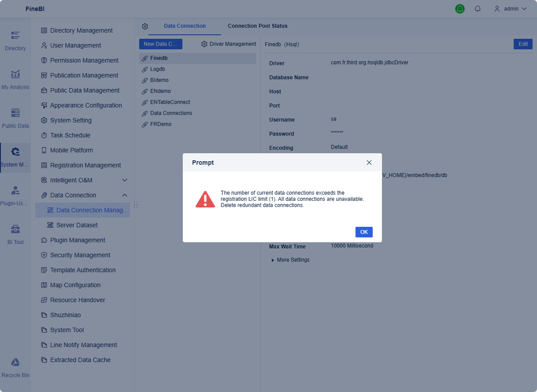Dismiss the prompt by clicking OK
Viewport: 537px width, 392px height.
pyautogui.click(x=363, y=232)
